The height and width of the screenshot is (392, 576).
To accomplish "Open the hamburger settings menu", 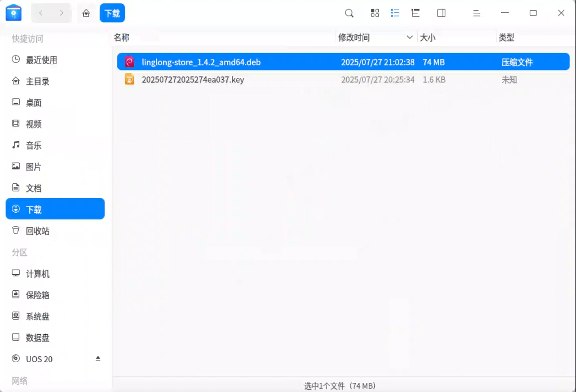I will pos(476,13).
